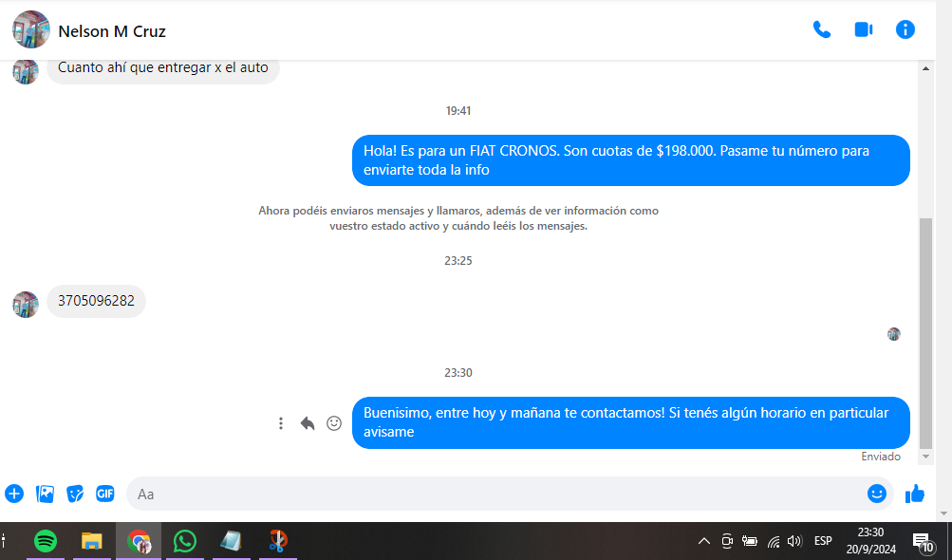Click the Aa message input field
Image resolution: width=952 pixels, height=560 pixels.
tap(494, 494)
